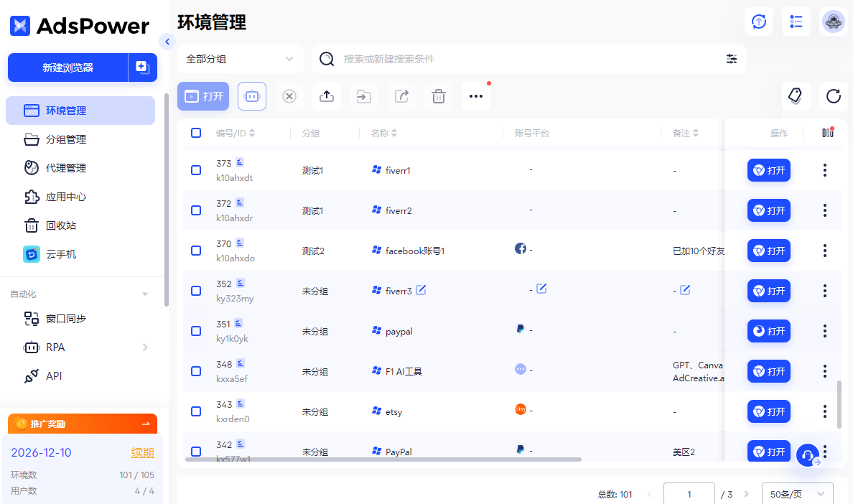853x504 pixels.
Task: Open the 全部分组 group filter dropdown
Action: (241, 59)
